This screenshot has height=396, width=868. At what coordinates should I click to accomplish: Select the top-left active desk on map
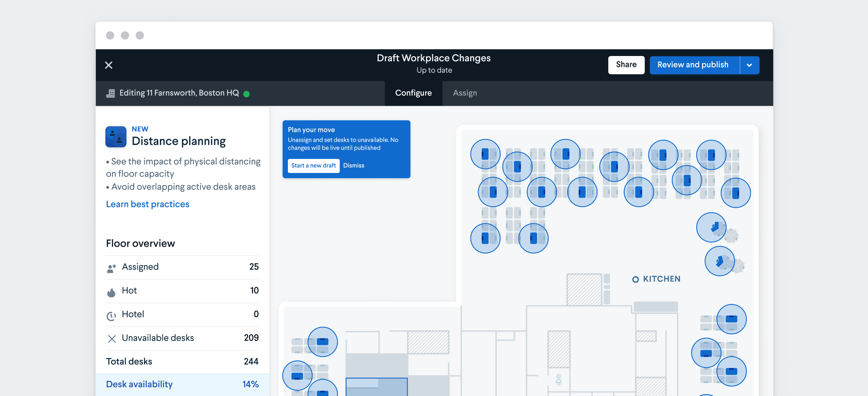point(485,154)
